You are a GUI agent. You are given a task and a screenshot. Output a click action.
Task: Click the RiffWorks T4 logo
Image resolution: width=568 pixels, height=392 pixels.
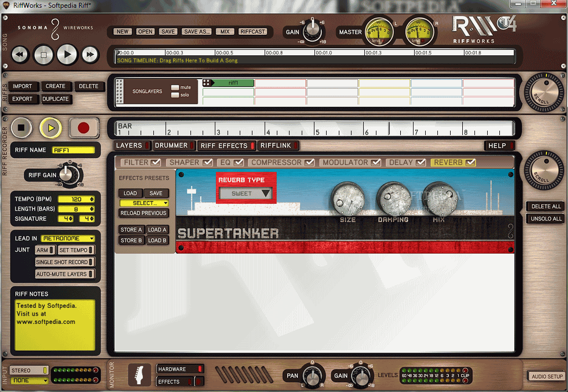click(x=484, y=30)
